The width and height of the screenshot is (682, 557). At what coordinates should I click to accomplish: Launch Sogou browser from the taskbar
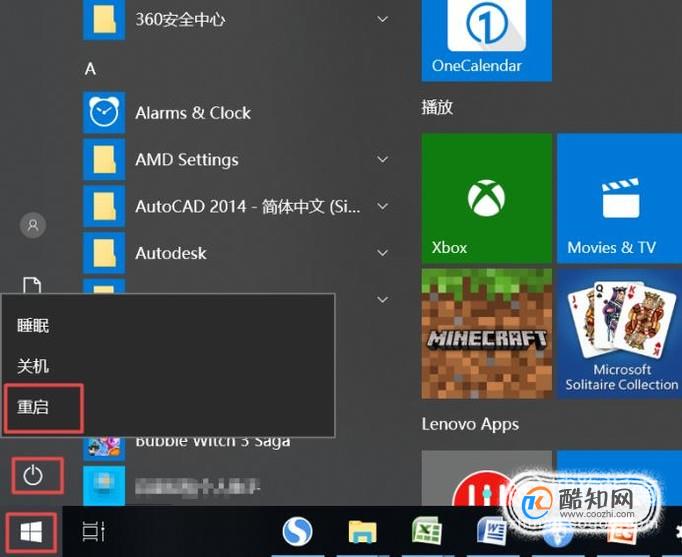pyautogui.click(x=298, y=531)
